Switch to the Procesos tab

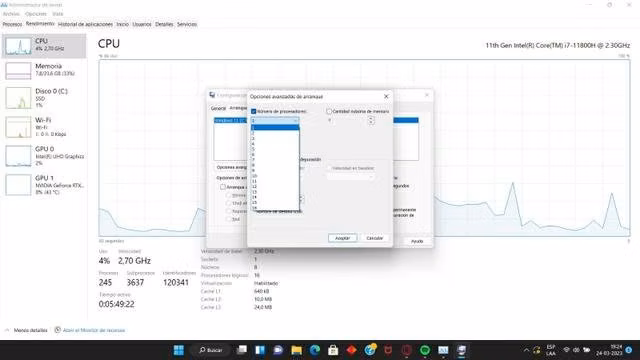[x=12, y=24]
